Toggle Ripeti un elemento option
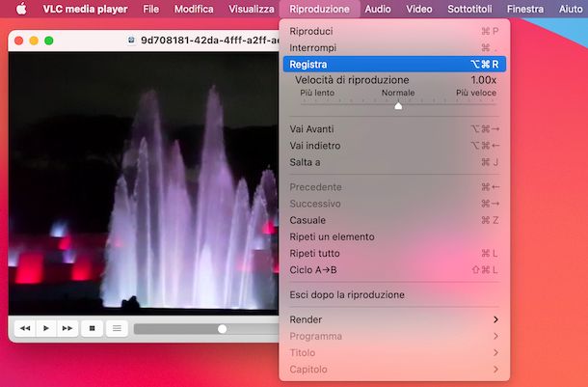 (394, 236)
